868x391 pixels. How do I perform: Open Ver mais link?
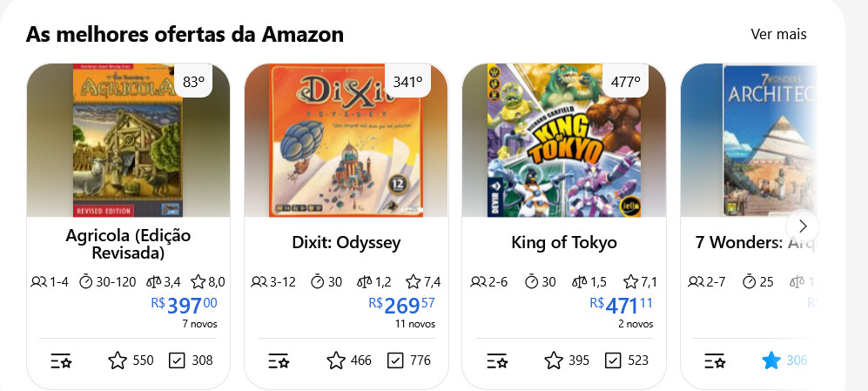778,34
